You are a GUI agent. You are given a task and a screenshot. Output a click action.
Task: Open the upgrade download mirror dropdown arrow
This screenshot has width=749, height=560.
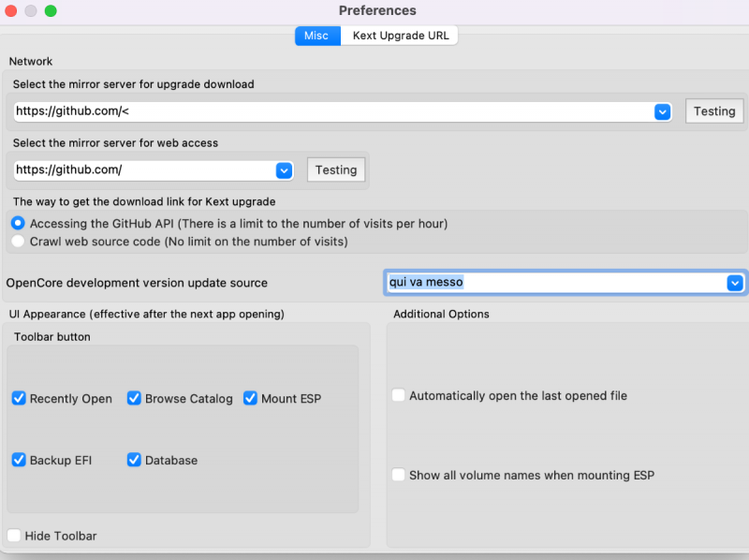(x=663, y=111)
